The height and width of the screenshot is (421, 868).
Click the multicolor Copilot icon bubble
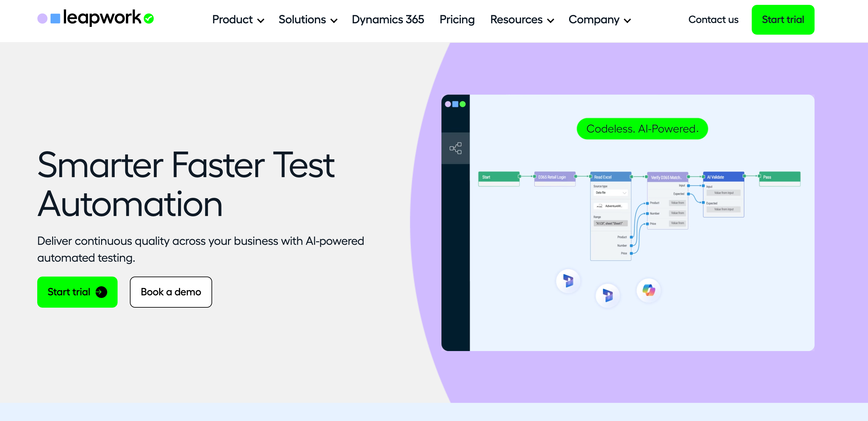(x=648, y=290)
